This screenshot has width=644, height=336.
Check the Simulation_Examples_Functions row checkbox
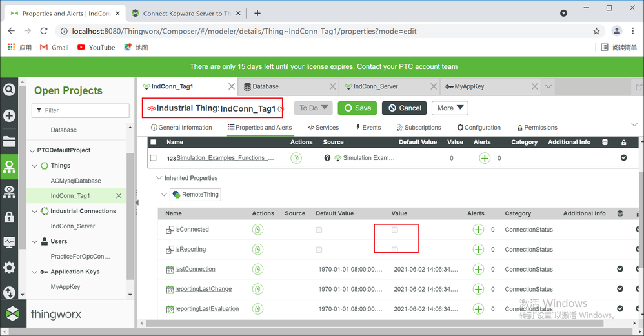coord(153,158)
